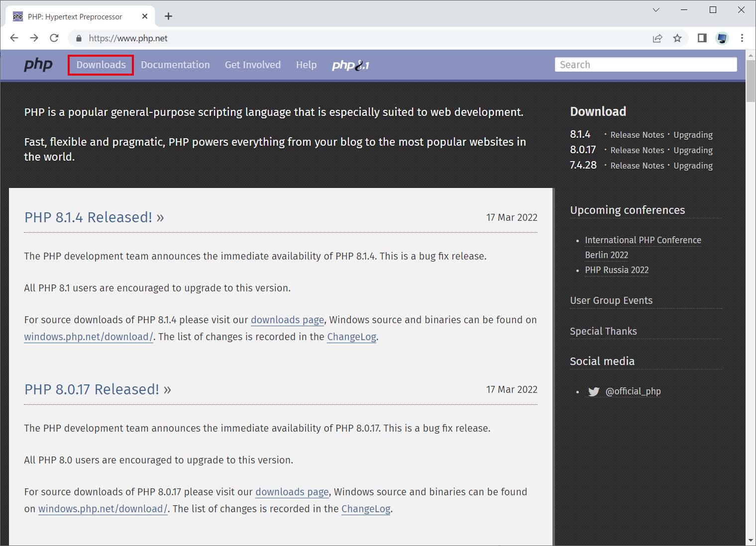Open windows.php.net/download/ link in 8.1.4 post
Image resolution: width=756 pixels, height=546 pixels.
[x=89, y=337]
